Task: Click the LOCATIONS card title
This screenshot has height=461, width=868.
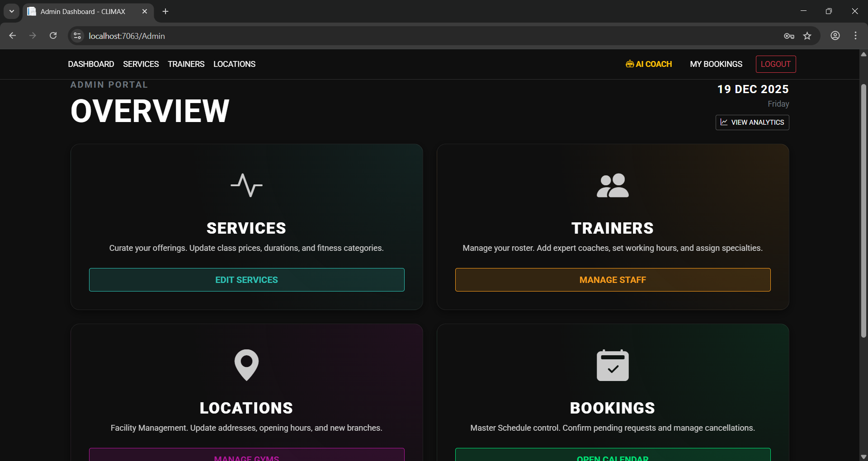Action: [246, 408]
